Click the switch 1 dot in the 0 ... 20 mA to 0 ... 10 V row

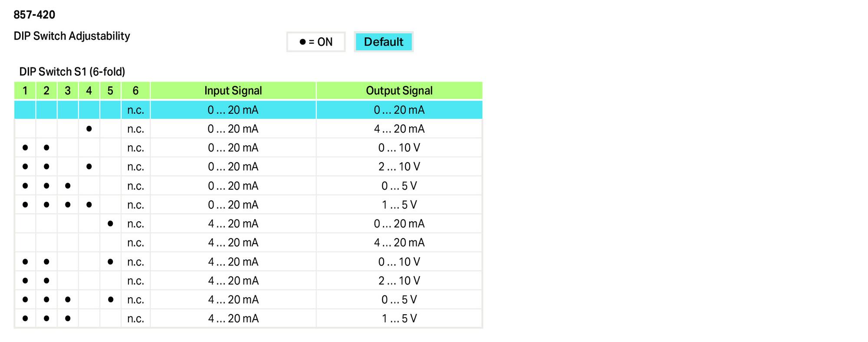[25, 148]
